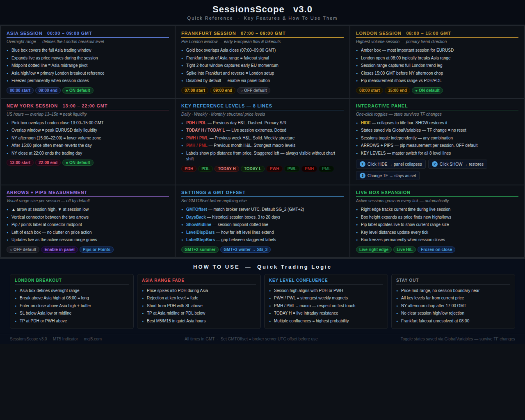The height and width of the screenshot is (420, 525).
Task: Open the 'LONDON BREAKOUT' strategy card title
Action: pos(38,280)
